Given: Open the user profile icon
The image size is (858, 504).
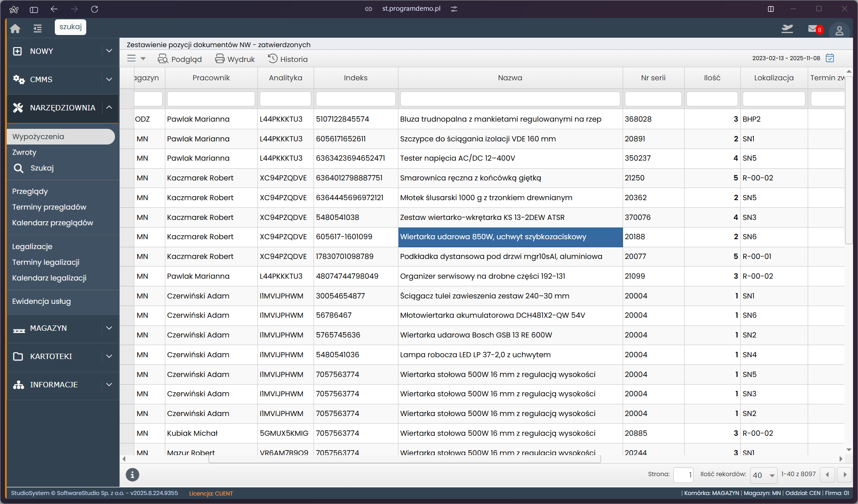Looking at the screenshot, I should tap(839, 31).
